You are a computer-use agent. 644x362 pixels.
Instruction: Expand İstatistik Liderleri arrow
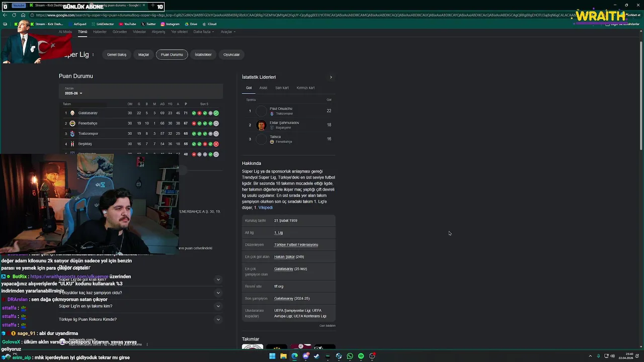pyautogui.click(x=331, y=77)
